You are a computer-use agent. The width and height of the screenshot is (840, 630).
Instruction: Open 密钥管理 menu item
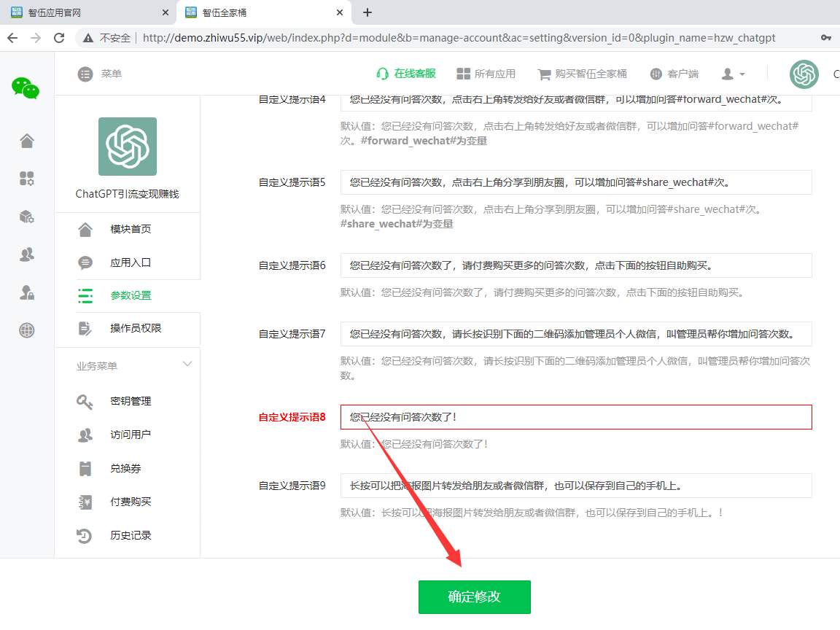pyautogui.click(x=131, y=401)
